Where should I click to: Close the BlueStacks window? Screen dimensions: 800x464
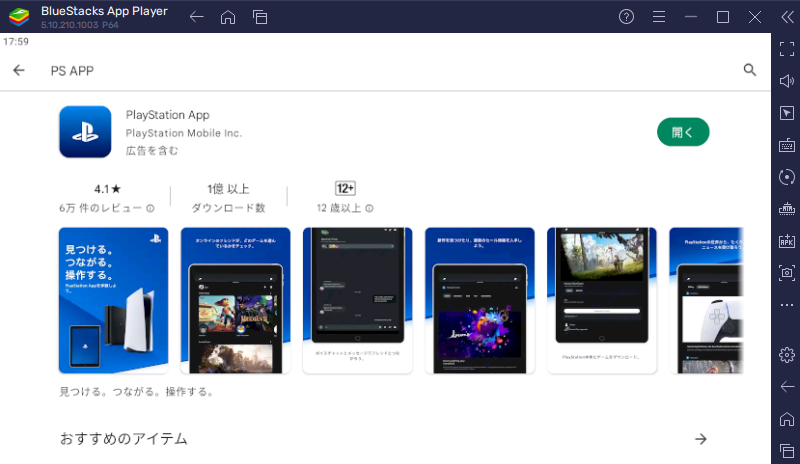[x=755, y=17]
